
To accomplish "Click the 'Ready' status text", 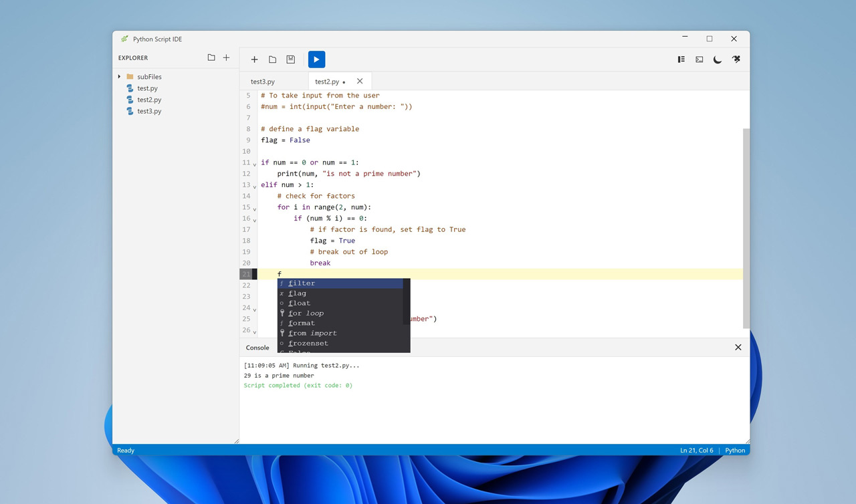I will 126,451.
